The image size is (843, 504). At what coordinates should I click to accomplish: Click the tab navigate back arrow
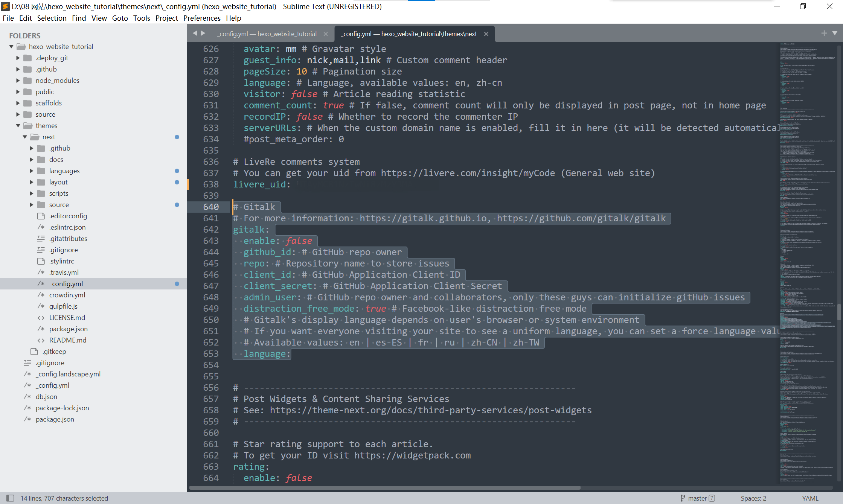click(195, 33)
